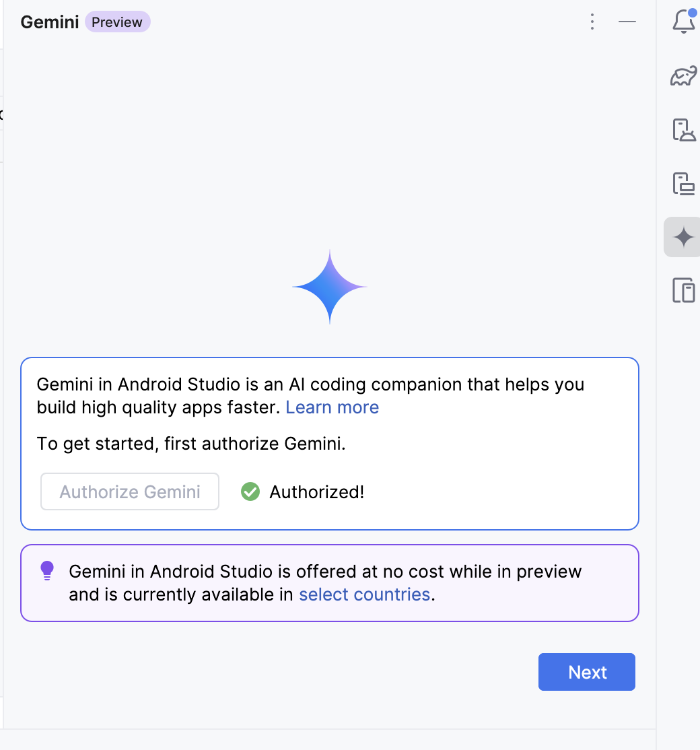
Task: Open the Device Manager tool window
Action: click(x=683, y=129)
